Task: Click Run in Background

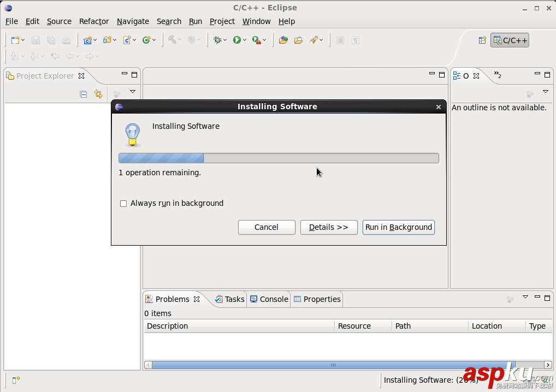Action: (398, 227)
